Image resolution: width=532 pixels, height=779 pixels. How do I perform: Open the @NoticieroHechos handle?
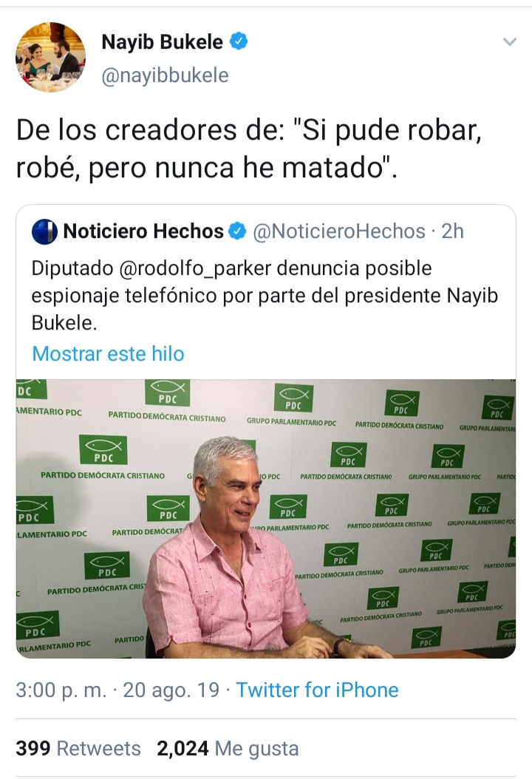pyautogui.click(x=338, y=231)
